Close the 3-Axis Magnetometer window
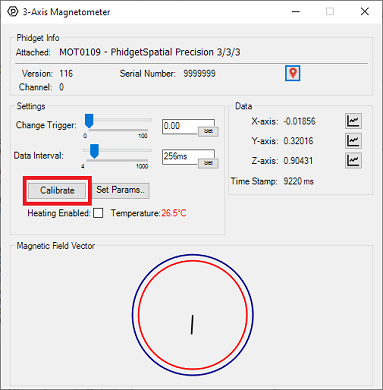The image size is (383, 390). 365,12
